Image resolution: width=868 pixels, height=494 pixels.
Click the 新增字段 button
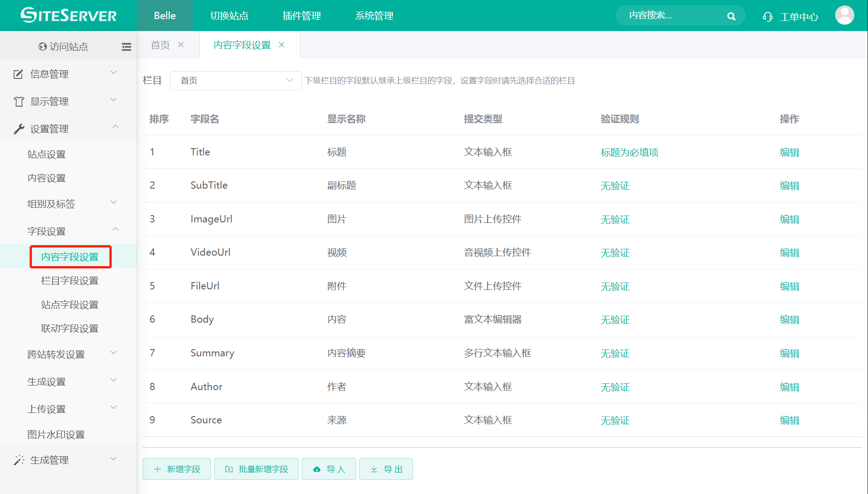pyautogui.click(x=176, y=469)
